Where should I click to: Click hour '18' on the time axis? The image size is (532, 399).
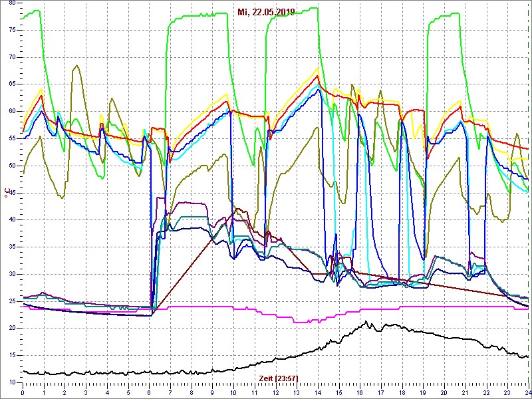click(x=402, y=392)
